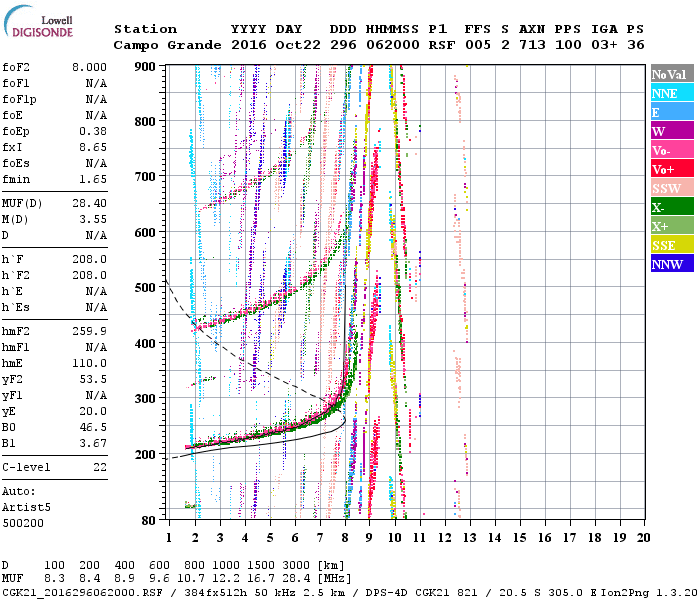700x600 pixels.
Task: Click the AXN value 713
Action: (532, 45)
